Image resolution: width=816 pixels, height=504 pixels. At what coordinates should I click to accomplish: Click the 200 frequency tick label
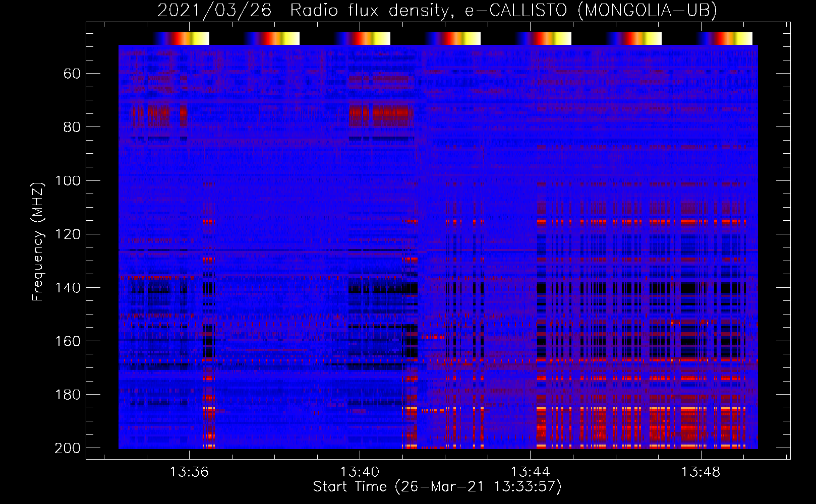coord(68,448)
